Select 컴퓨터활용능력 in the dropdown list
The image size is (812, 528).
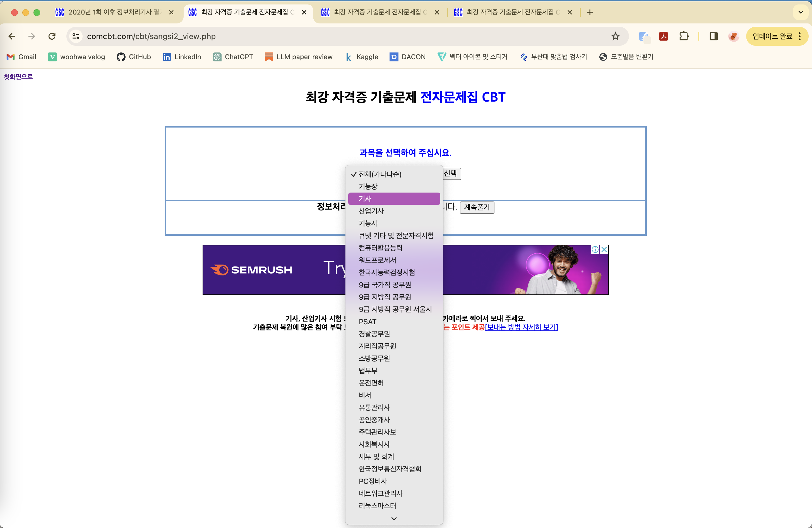pyautogui.click(x=380, y=248)
